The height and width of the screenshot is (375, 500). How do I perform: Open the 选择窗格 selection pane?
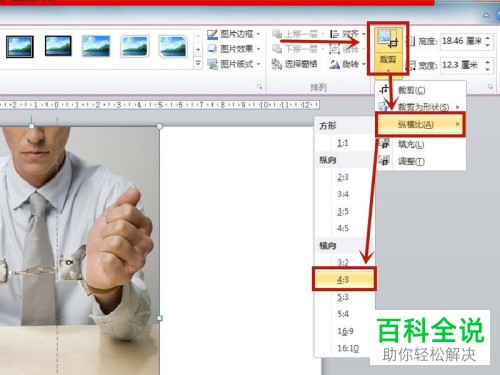295,64
